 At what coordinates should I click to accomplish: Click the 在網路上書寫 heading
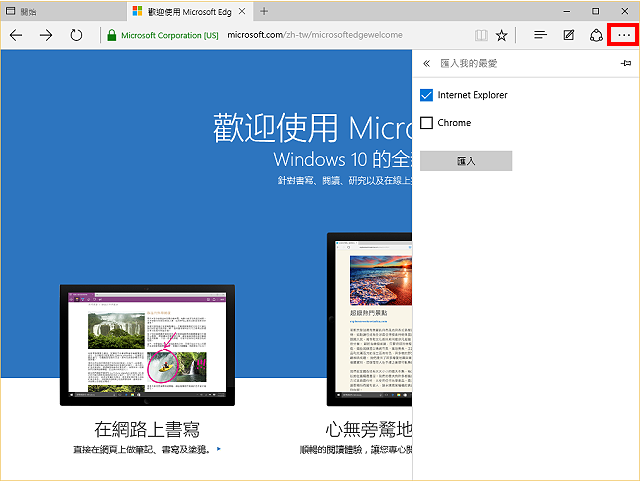pyautogui.click(x=147, y=430)
